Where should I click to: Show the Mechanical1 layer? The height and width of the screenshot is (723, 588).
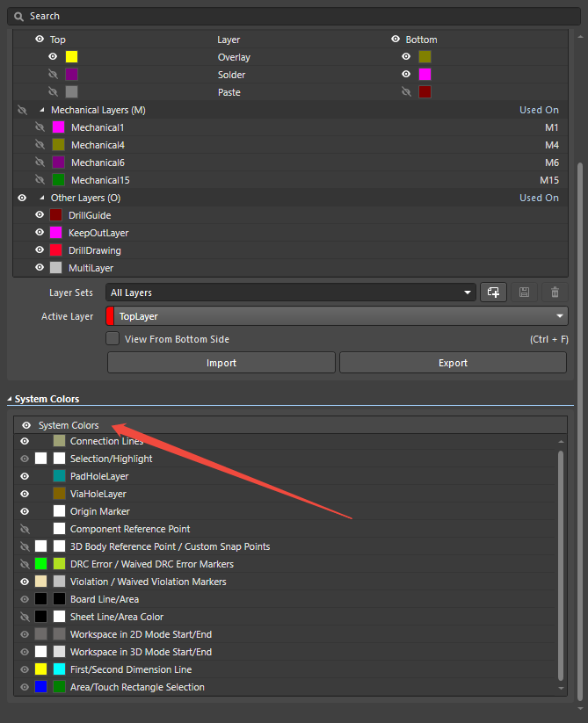[x=40, y=127]
